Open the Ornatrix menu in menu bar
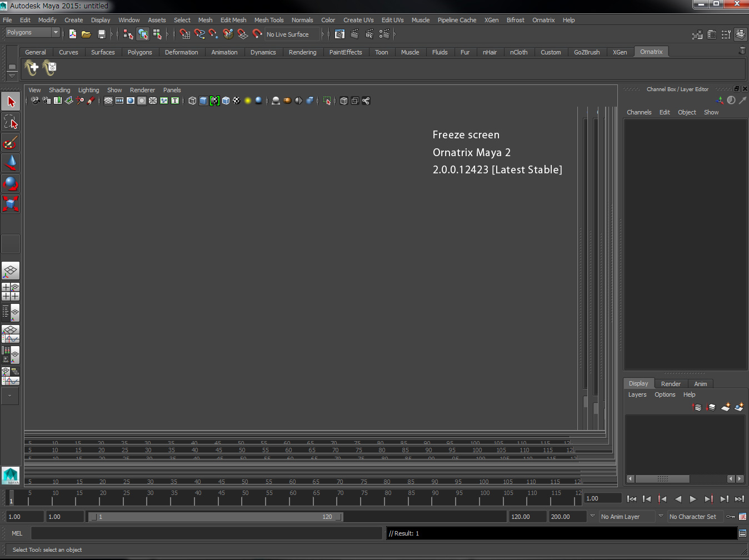The height and width of the screenshot is (560, 749). coord(543,20)
